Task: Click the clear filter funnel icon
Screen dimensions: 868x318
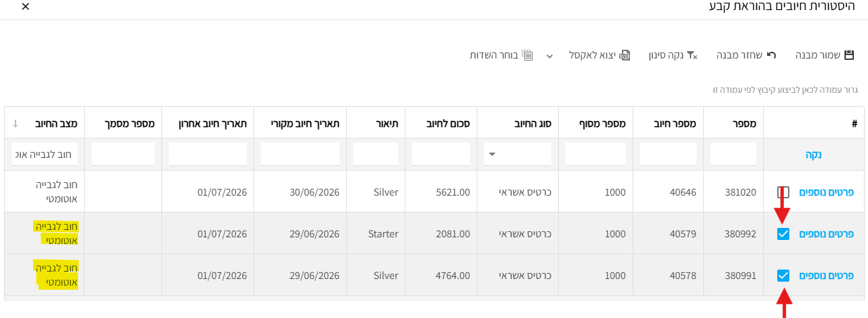Action: pyautogui.click(x=692, y=55)
